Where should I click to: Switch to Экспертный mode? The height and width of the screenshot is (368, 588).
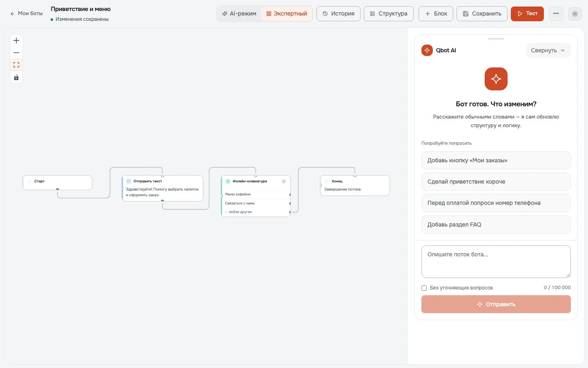pos(287,13)
